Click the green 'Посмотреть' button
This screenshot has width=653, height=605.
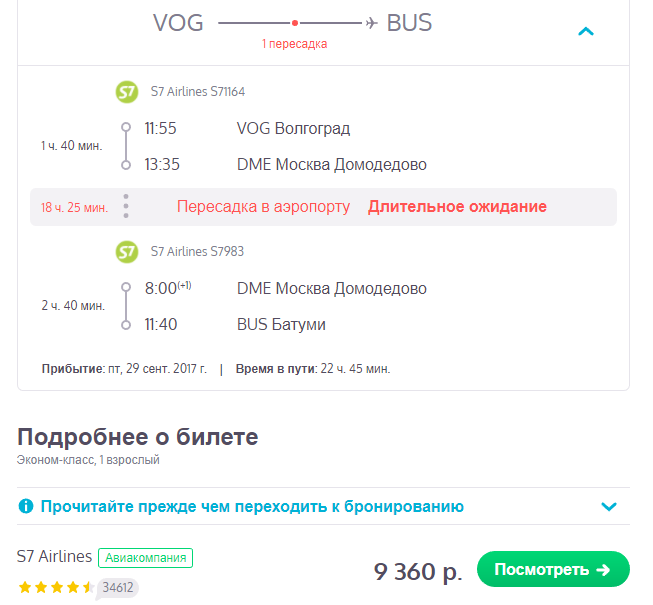pos(553,569)
